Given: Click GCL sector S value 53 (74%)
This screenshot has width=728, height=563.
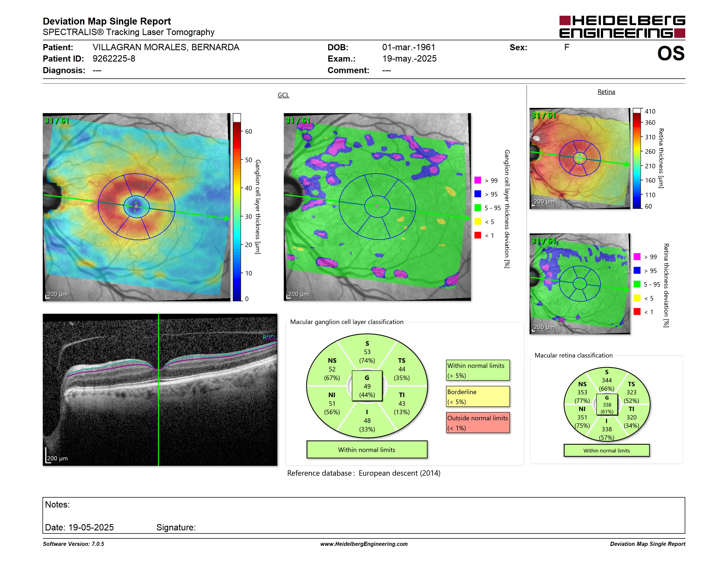Looking at the screenshot, I should click(367, 356).
